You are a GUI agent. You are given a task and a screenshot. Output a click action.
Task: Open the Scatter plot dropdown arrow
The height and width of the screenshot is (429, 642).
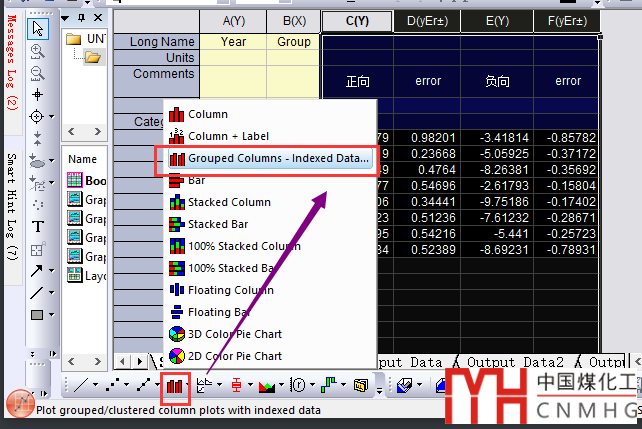[126, 385]
